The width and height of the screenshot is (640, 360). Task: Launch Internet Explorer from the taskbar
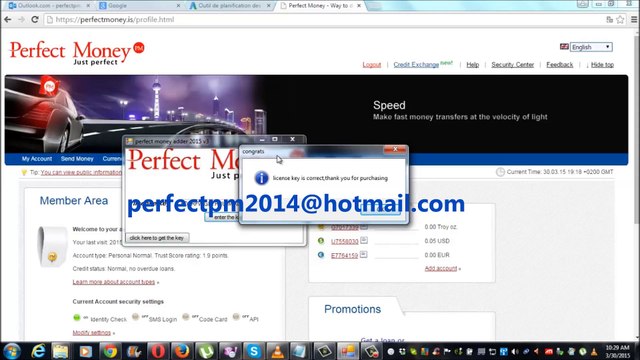(x=38, y=351)
